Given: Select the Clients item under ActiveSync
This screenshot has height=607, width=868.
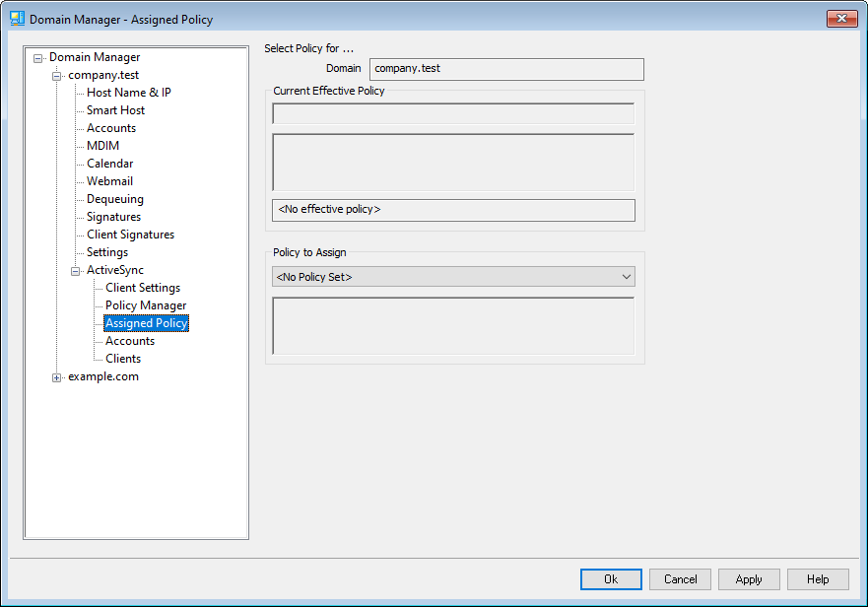Looking at the screenshot, I should (x=123, y=359).
